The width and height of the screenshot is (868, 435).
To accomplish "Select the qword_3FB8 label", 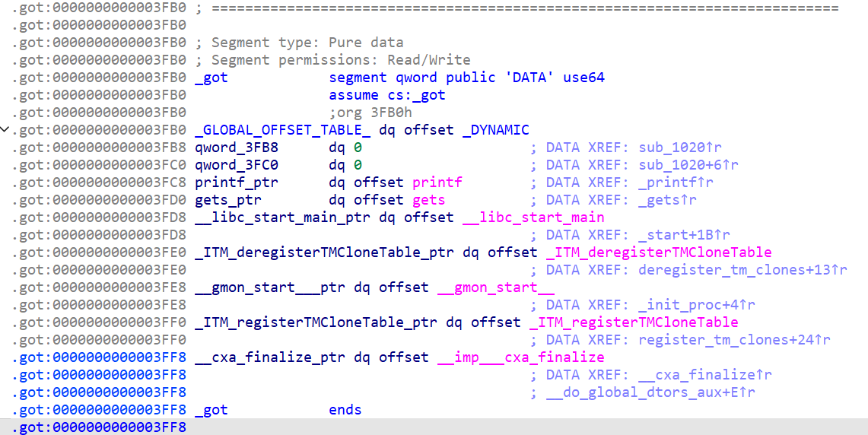I will click(x=237, y=148).
